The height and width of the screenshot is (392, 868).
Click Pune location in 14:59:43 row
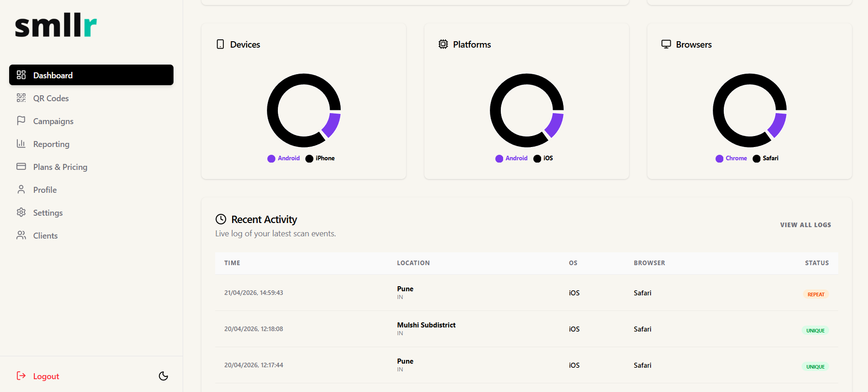coord(405,289)
